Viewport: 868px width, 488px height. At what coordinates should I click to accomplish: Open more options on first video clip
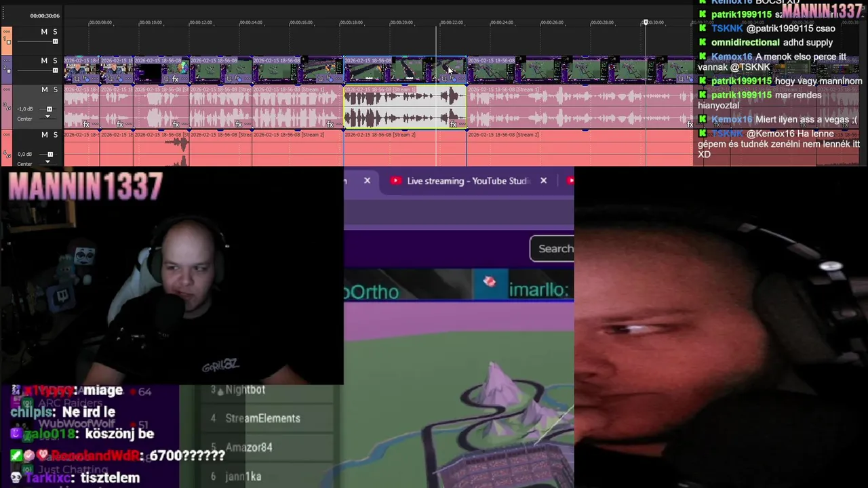pyautogui.click(x=94, y=79)
